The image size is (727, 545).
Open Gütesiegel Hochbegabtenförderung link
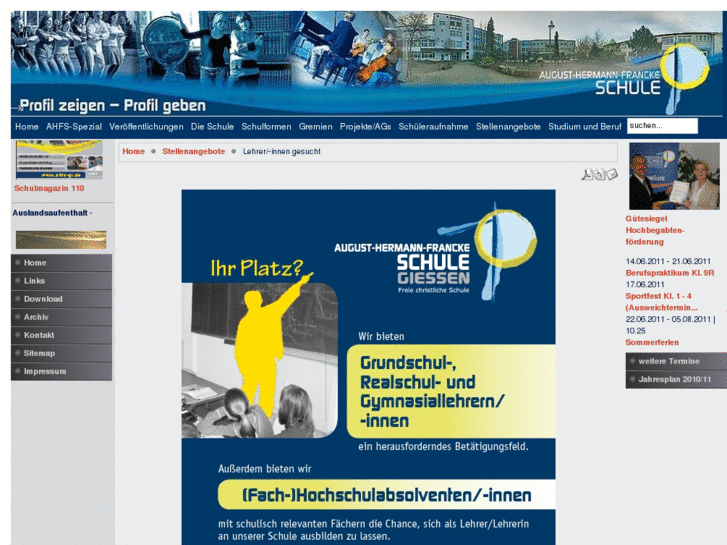pos(655,230)
